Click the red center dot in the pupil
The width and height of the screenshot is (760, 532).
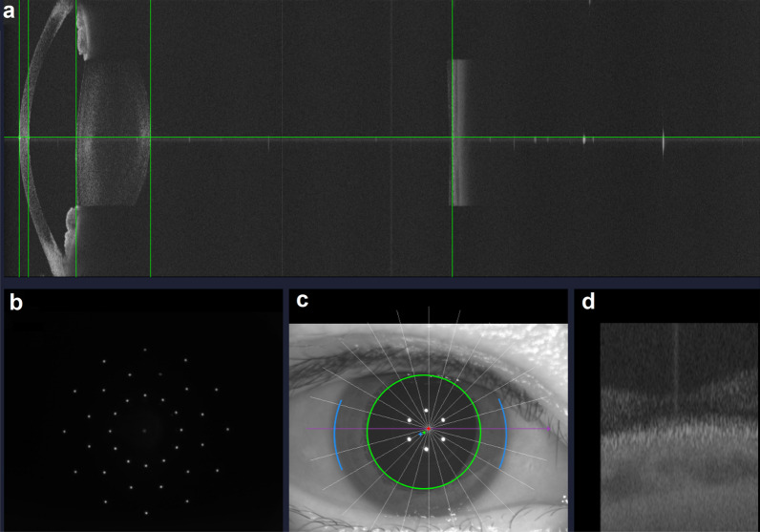pos(430,430)
